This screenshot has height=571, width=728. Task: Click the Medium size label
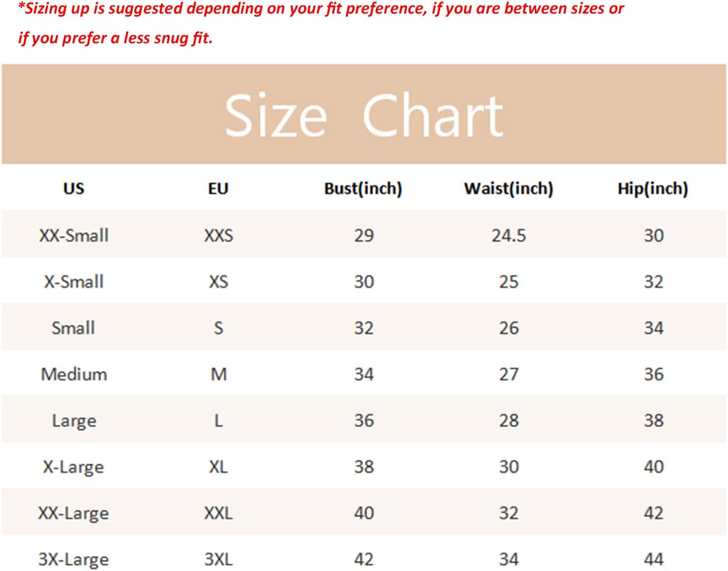(x=74, y=374)
